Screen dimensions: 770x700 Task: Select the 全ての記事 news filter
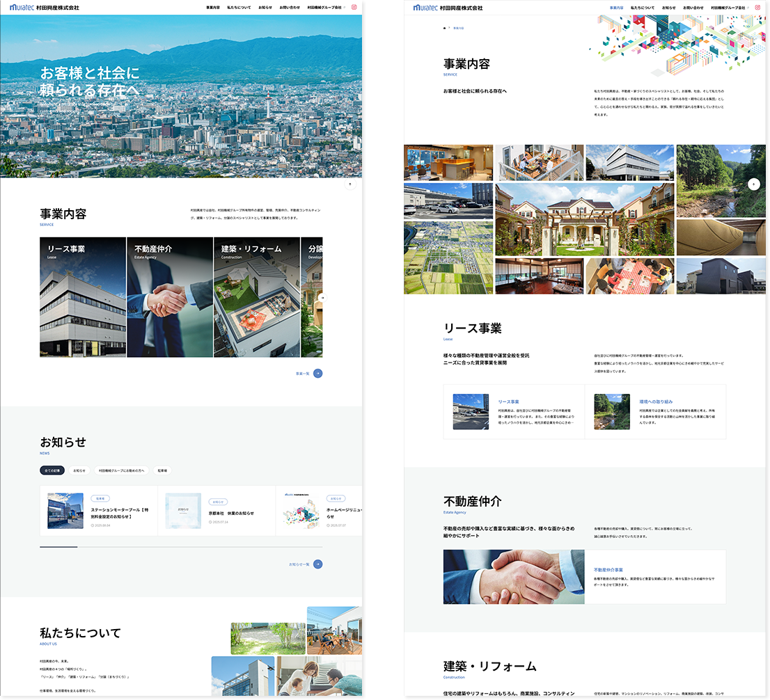coord(52,470)
